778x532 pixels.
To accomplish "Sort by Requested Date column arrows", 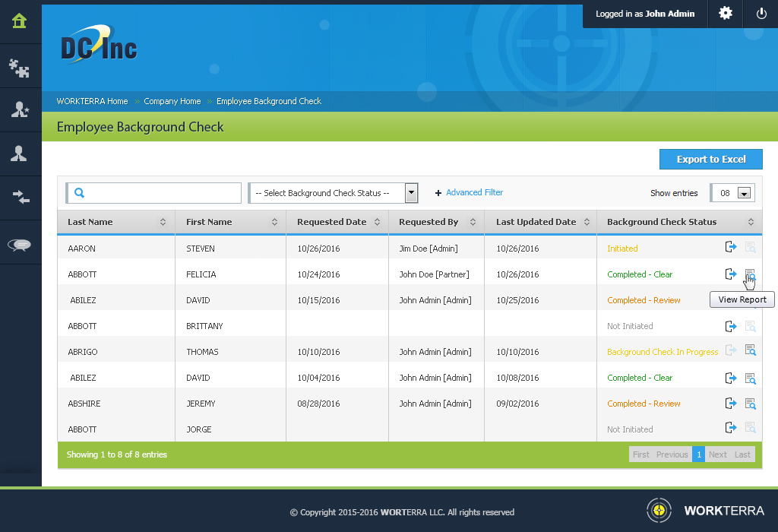I will click(x=377, y=222).
